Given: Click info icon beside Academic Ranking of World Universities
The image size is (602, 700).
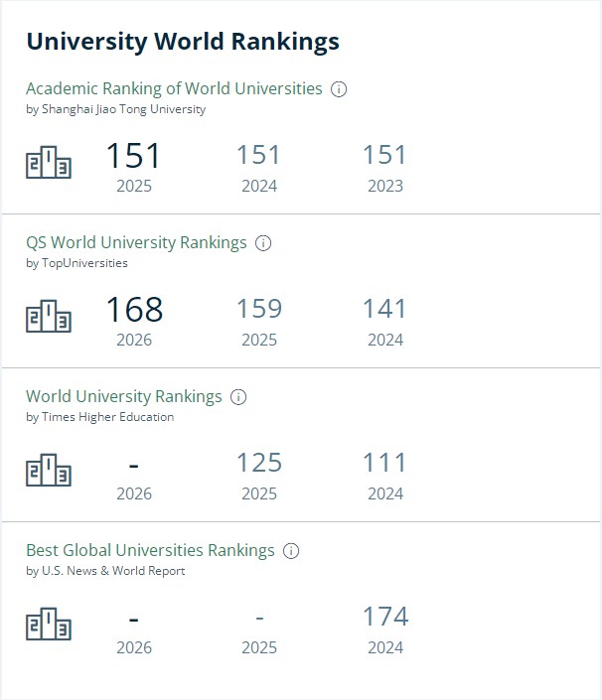Looking at the screenshot, I should point(339,88).
